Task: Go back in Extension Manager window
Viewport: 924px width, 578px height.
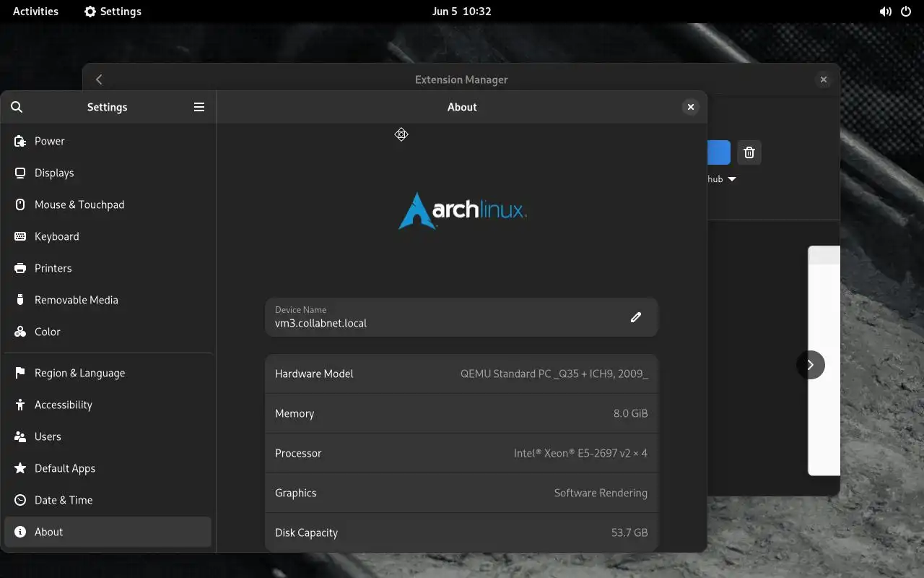Action: pos(99,79)
